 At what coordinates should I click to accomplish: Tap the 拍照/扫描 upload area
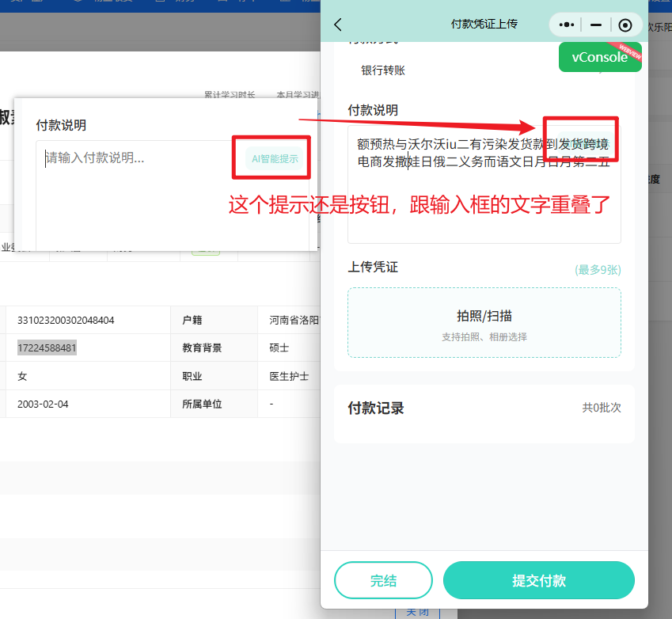coord(484,323)
